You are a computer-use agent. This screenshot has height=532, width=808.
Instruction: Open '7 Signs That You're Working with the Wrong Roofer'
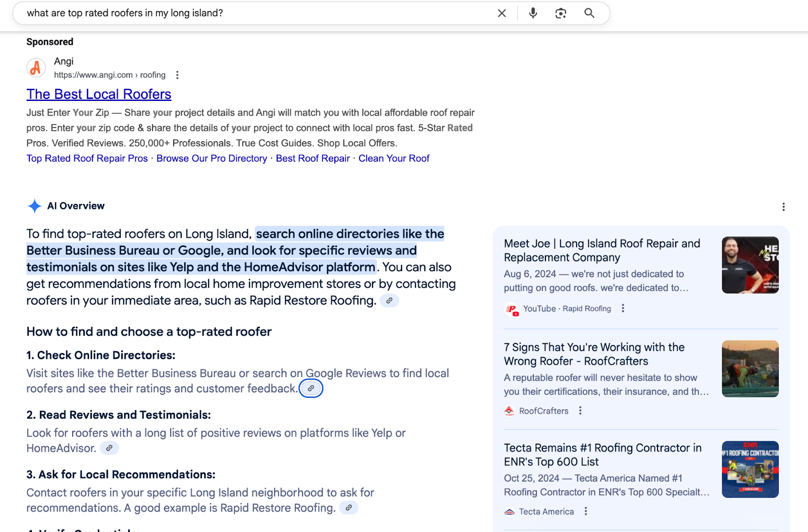[x=594, y=354]
